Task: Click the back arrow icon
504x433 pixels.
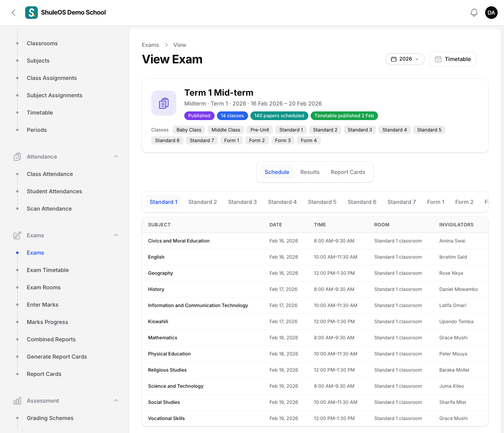Action: pos(14,13)
